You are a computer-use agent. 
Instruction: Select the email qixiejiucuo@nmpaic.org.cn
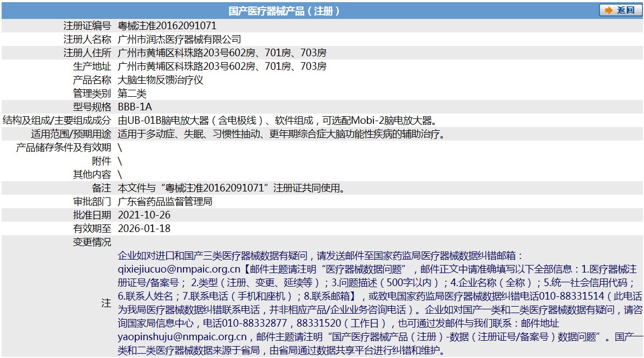pos(179,269)
